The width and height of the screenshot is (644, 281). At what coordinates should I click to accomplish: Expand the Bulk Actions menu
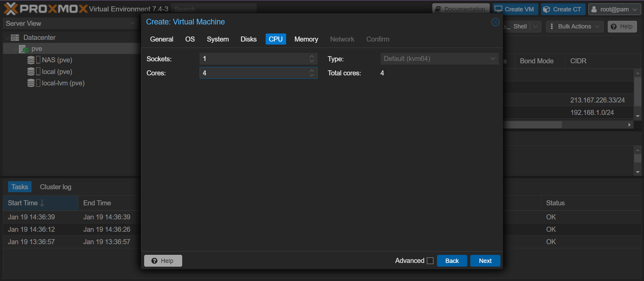[597, 26]
